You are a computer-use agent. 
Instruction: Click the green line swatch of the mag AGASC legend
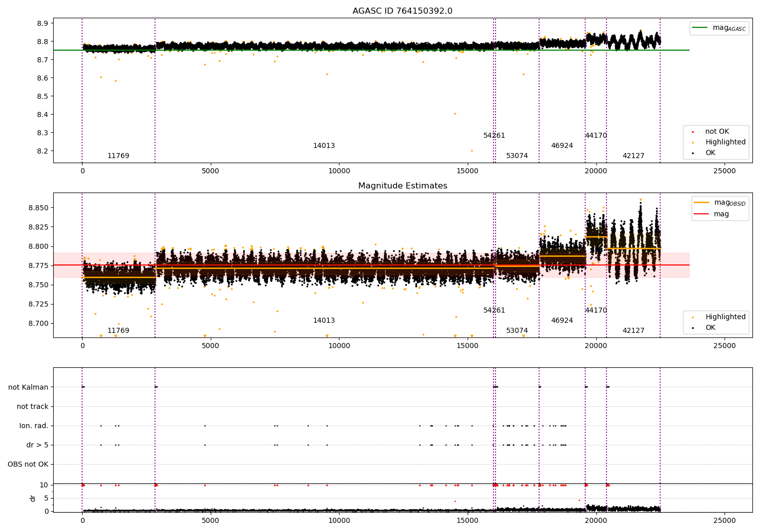tap(700, 28)
